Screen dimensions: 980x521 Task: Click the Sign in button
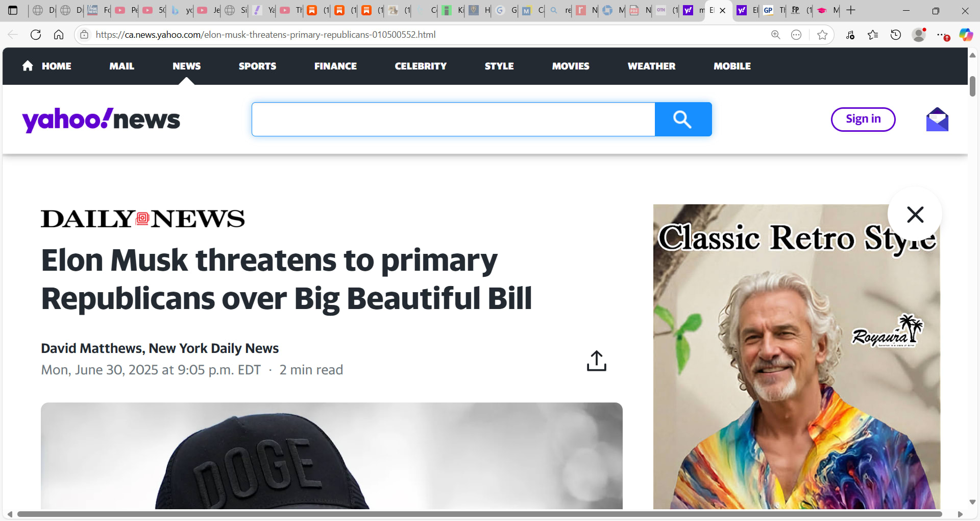[863, 119]
